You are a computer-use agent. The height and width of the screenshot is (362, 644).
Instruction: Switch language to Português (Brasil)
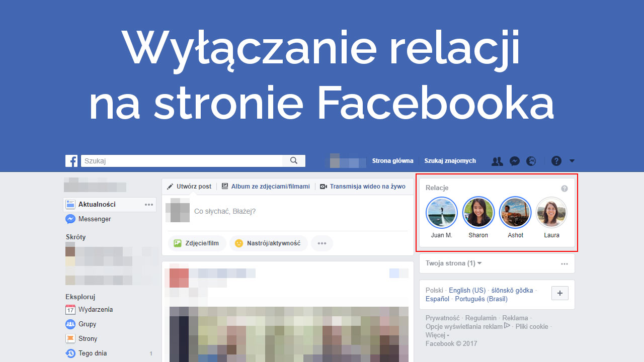(481, 299)
